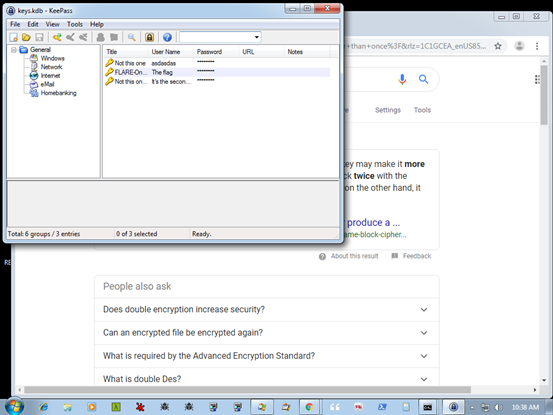Select the Internet group

tap(50, 76)
